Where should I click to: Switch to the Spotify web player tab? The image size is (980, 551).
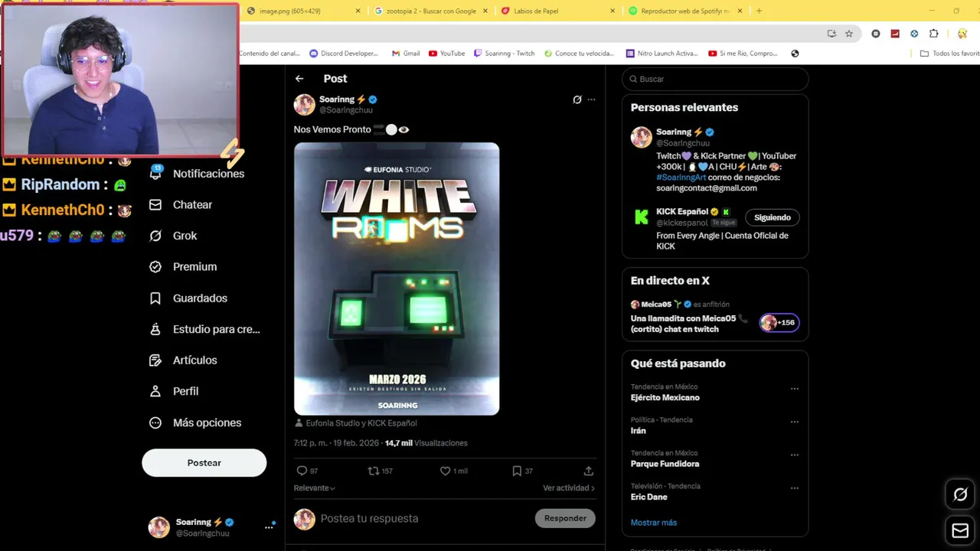(x=684, y=11)
